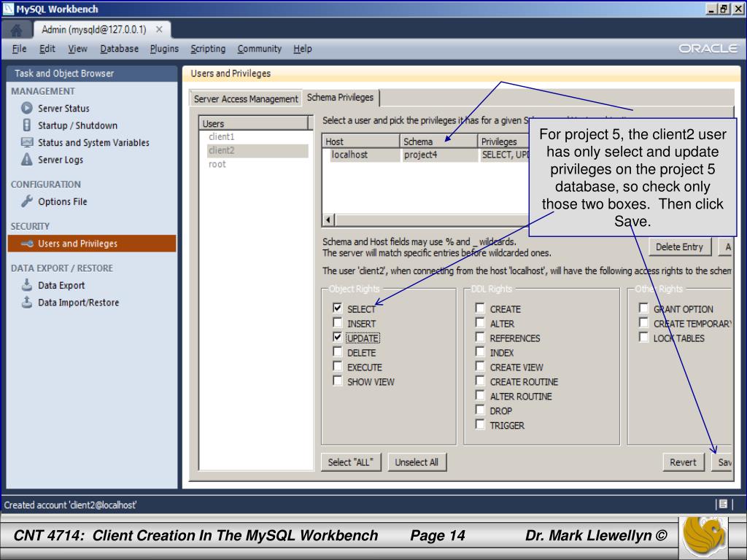The width and height of the screenshot is (747, 560).
Task: Open the Plugins menu
Action: 164,49
